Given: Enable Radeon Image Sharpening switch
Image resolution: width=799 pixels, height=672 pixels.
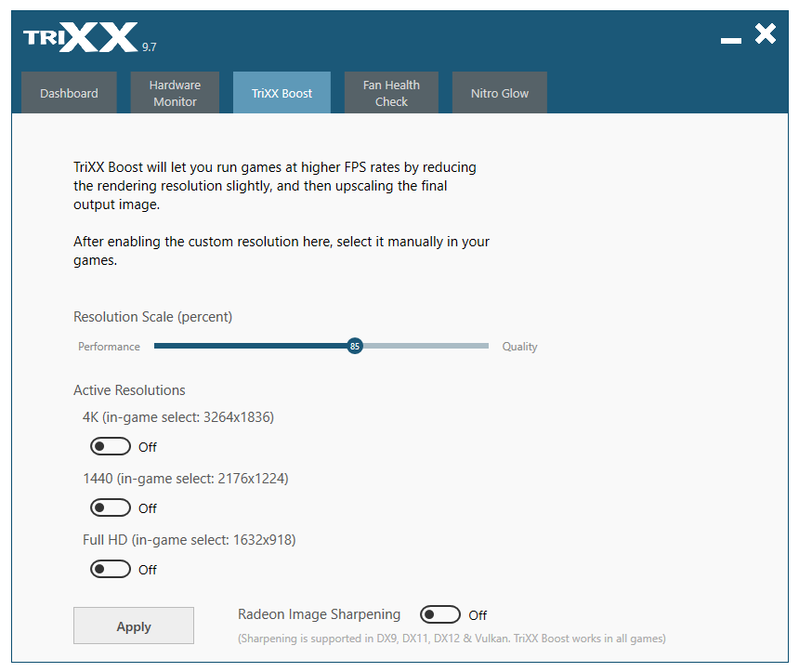Looking at the screenshot, I should (x=440, y=614).
